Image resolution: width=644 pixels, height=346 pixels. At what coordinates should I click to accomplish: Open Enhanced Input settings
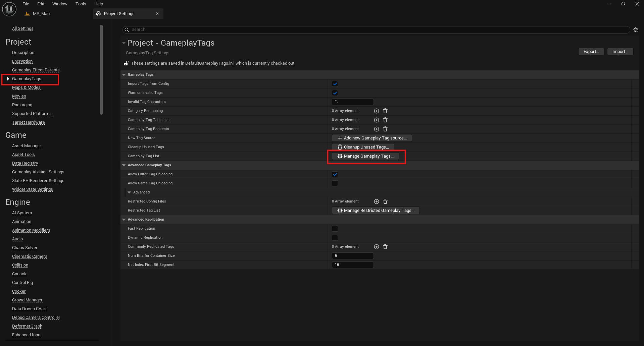click(27, 335)
